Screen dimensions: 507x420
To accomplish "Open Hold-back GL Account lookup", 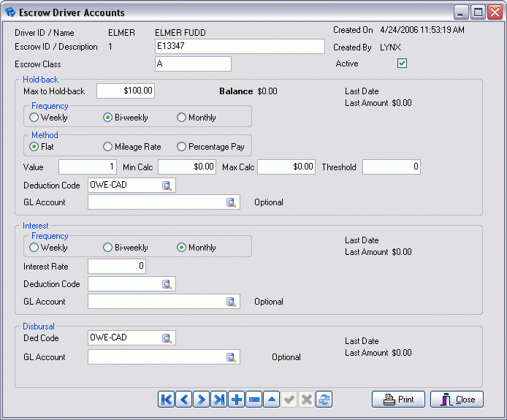I will click(232, 202).
